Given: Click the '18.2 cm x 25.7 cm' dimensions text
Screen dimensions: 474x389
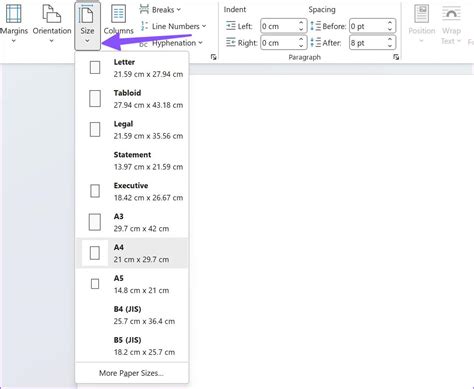Looking at the screenshot, I should [x=144, y=352].
